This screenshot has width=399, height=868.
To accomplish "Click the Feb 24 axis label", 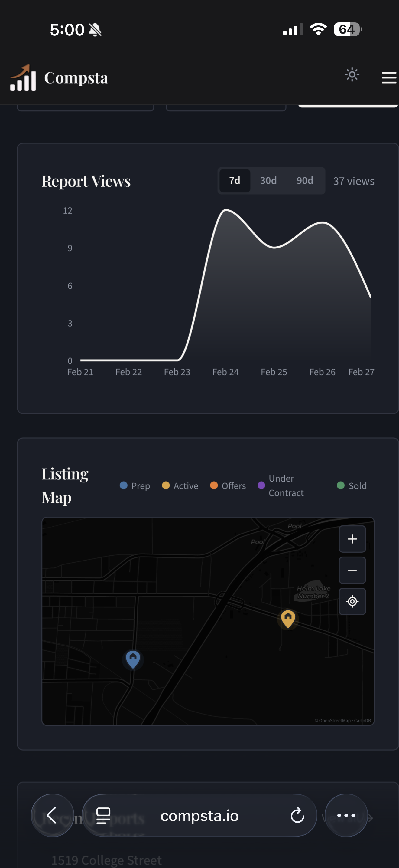I will [225, 372].
